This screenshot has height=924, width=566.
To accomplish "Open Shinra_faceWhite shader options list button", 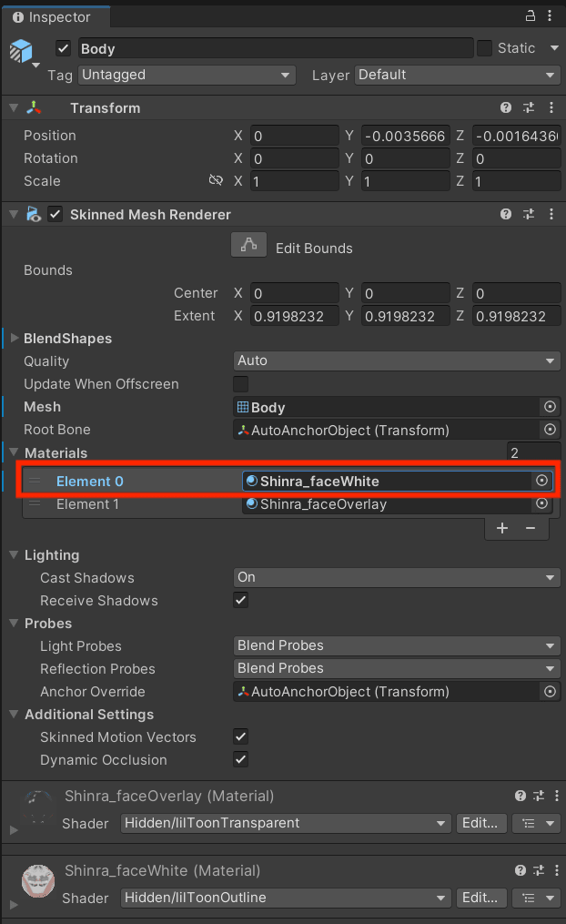I will 537,898.
